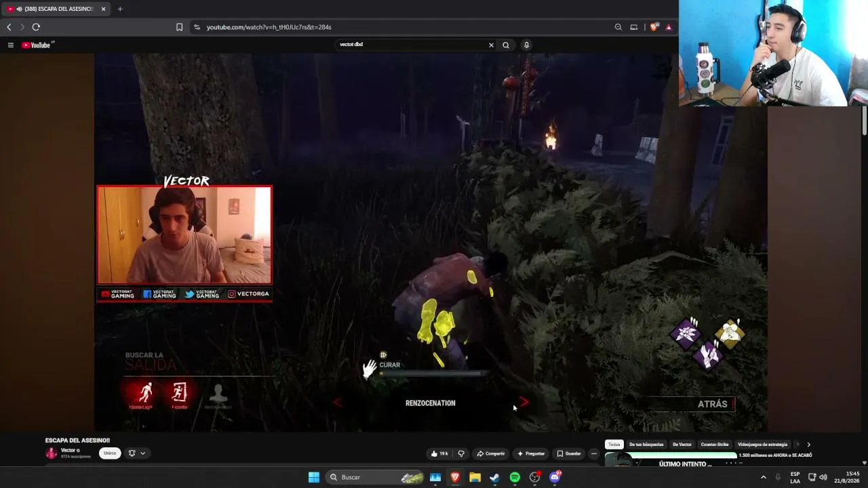Open Discord from the taskbar

555,477
